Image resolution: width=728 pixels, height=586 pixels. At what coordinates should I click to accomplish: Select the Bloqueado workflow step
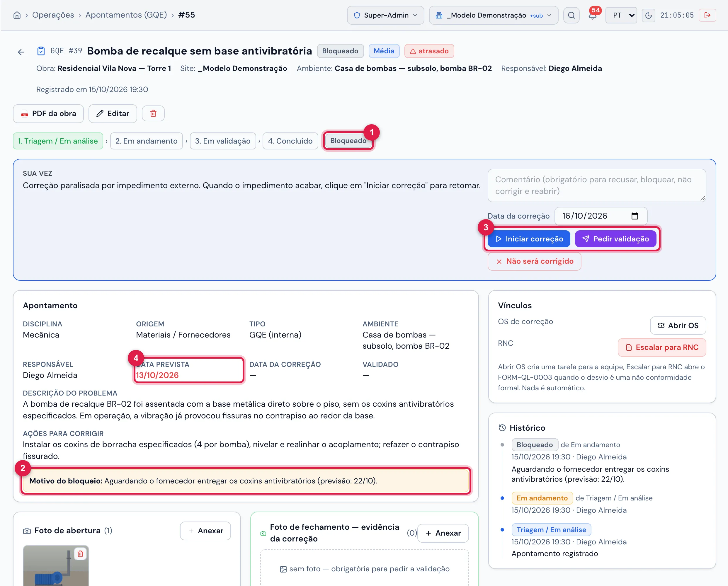348,141
